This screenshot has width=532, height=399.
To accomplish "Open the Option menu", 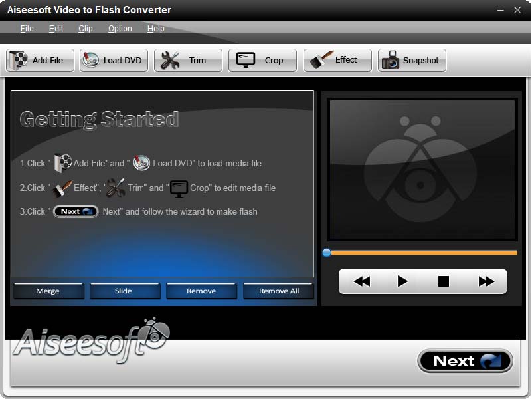I will [120, 29].
